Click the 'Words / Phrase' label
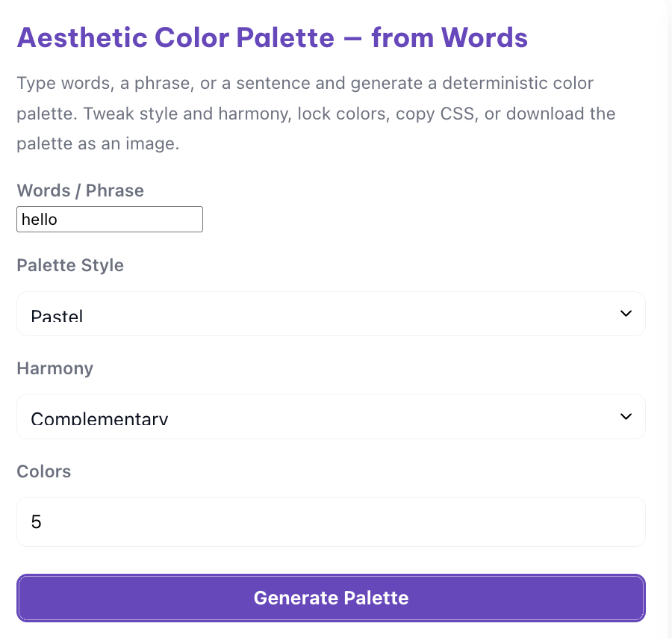The height and width of the screenshot is (638, 672). pos(80,191)
